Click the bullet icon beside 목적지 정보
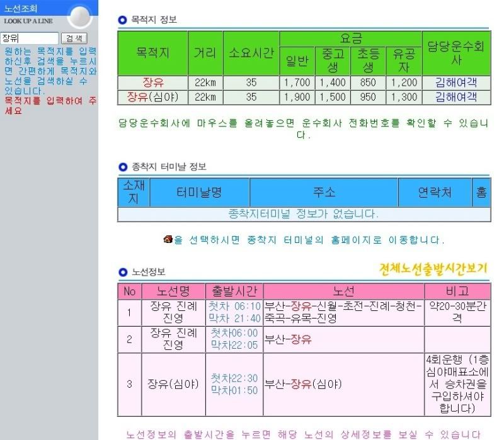The height and width of the screenshot is (440, 504). pyautogui.click(x=123, y=20)
